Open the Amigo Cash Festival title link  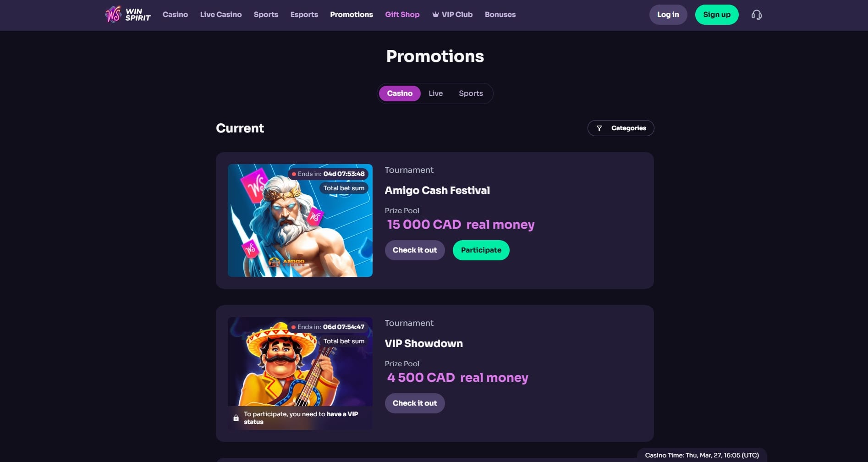(x=437, y=190)
